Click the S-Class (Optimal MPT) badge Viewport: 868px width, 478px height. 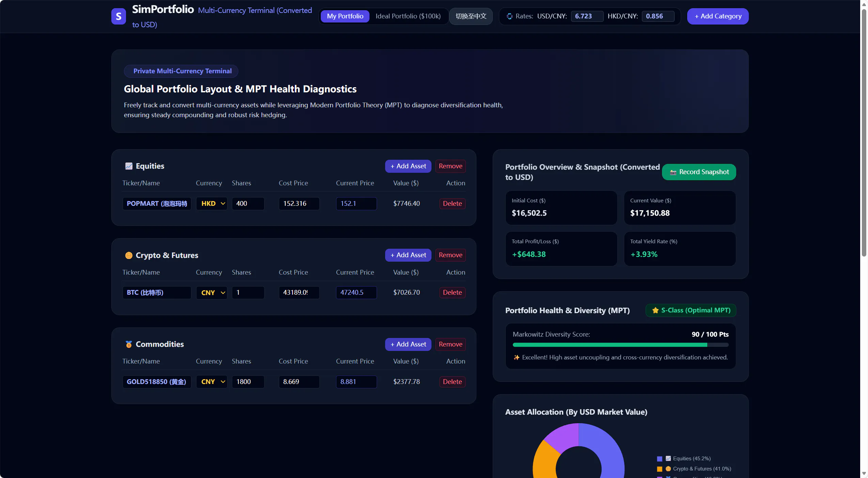691,310
